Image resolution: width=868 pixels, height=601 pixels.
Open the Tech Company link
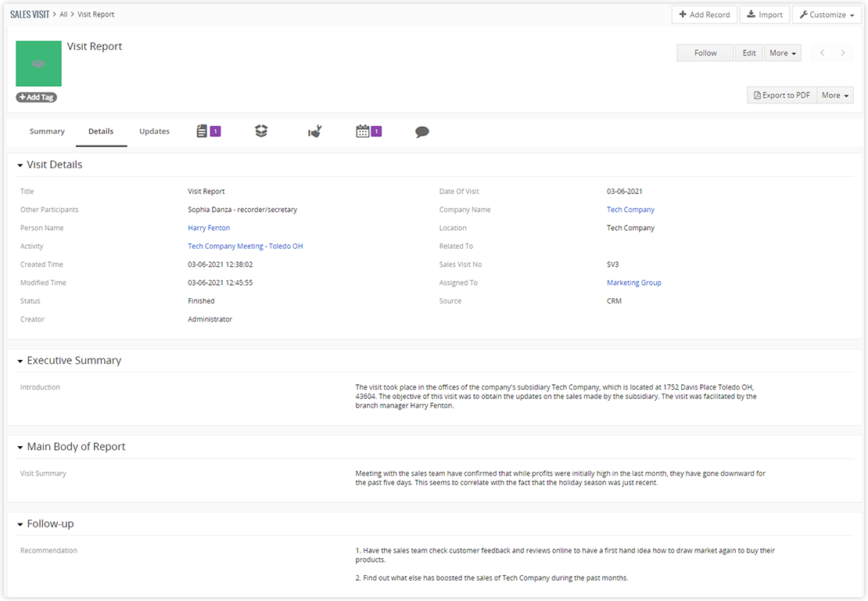pos(630,210)
